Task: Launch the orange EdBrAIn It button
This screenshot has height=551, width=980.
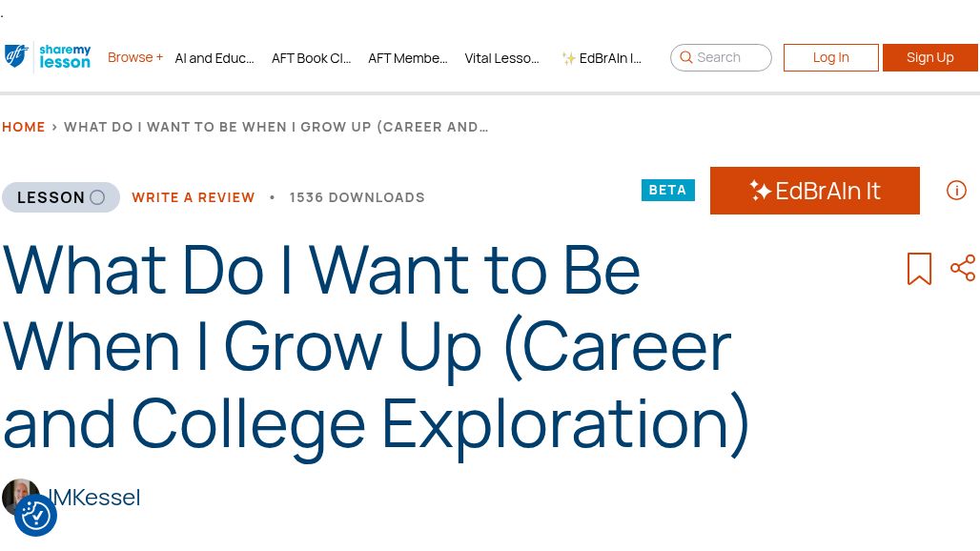Action: tap(814, 191)
